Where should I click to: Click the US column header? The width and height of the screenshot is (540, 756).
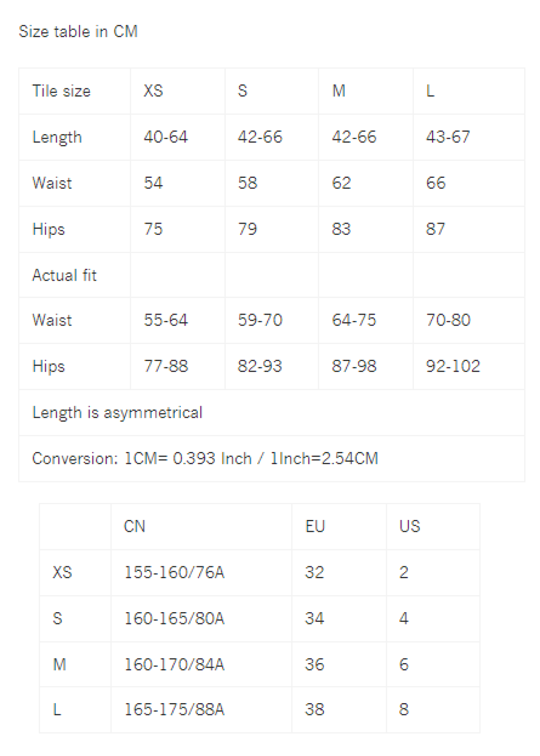point(433,526)
